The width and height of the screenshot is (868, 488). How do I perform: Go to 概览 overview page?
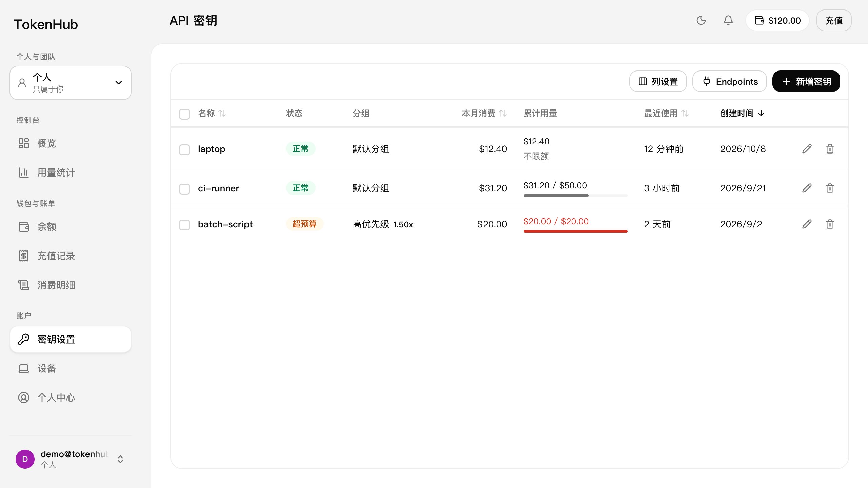pyautogui.click(x=71, y=143)
